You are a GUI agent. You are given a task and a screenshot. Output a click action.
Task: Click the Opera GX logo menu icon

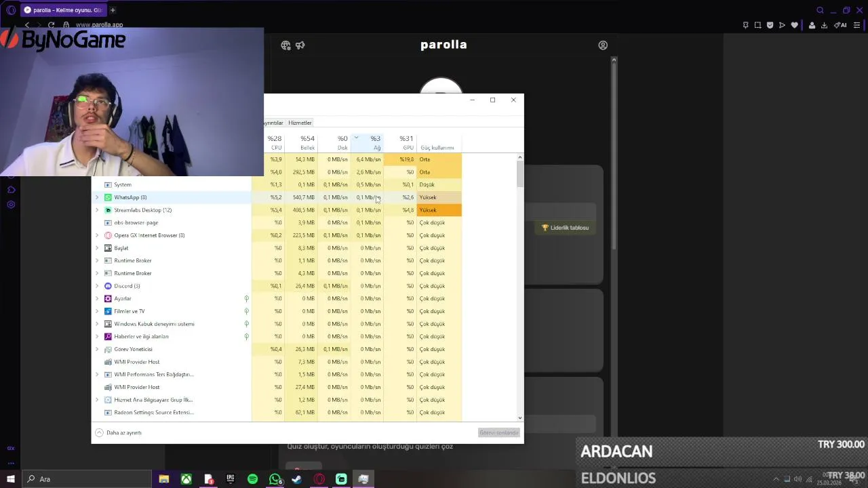point(11,10)
